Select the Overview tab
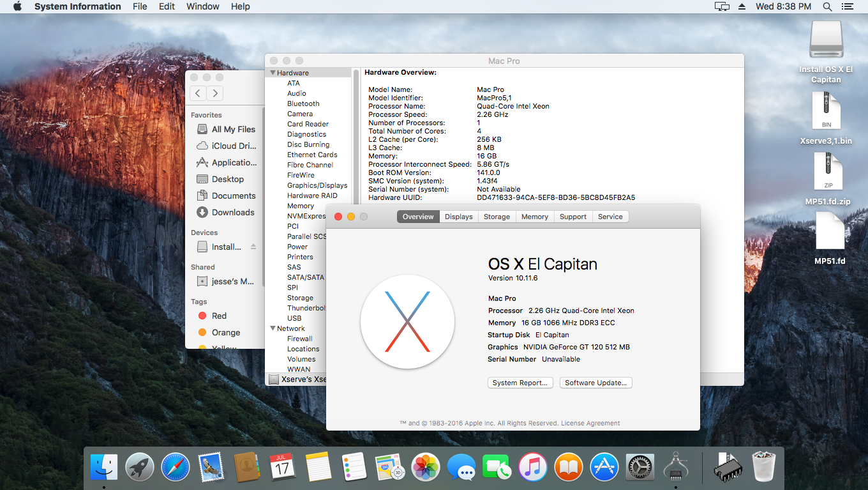 coord(418,217)
